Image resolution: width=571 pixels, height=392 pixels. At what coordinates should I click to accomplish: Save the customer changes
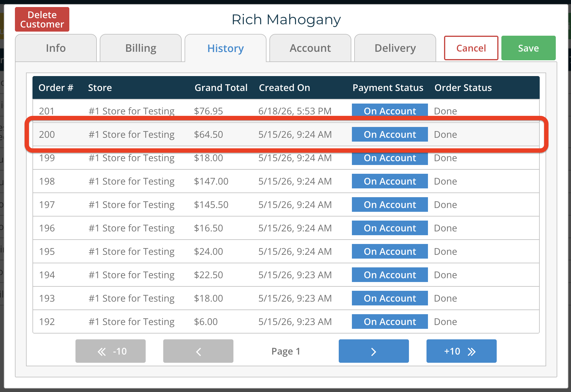coord(528,48)
